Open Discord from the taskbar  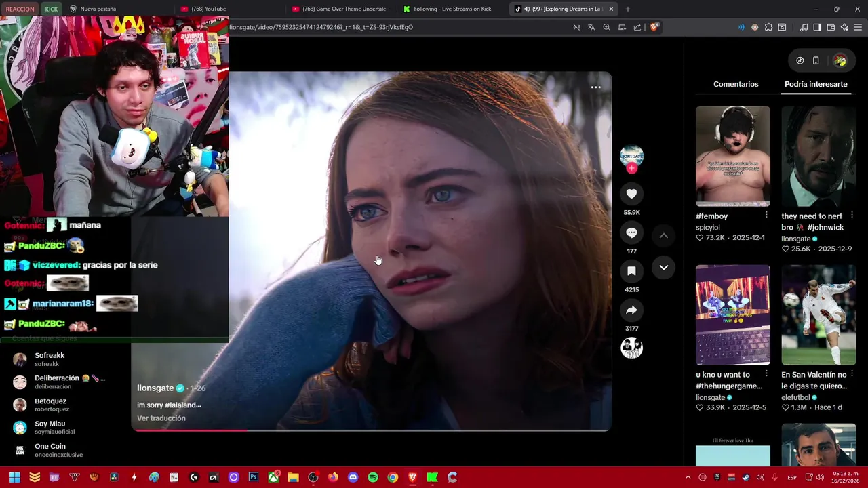(x=353, y=477)
